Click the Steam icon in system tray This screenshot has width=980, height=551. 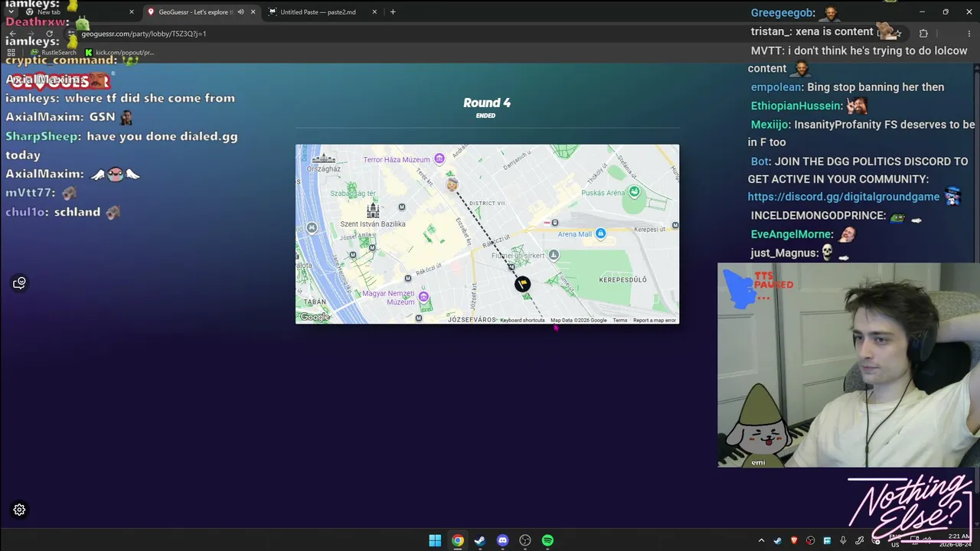click(x=777, y=541)
